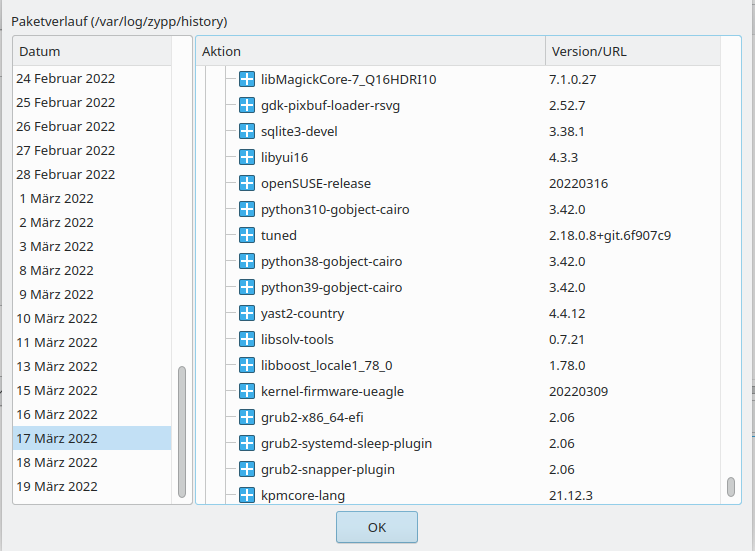Select the tuned package name

[x=279, y=236]
